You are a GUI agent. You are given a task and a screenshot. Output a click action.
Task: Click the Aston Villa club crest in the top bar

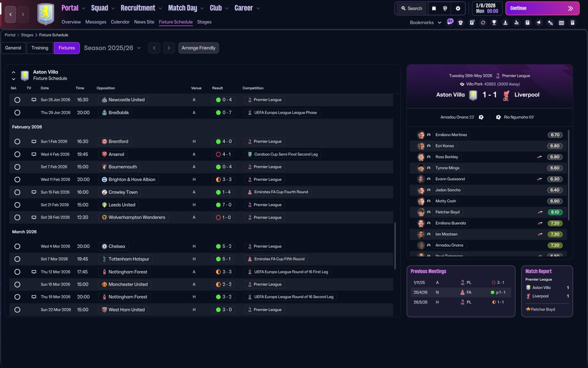(45, 14)
